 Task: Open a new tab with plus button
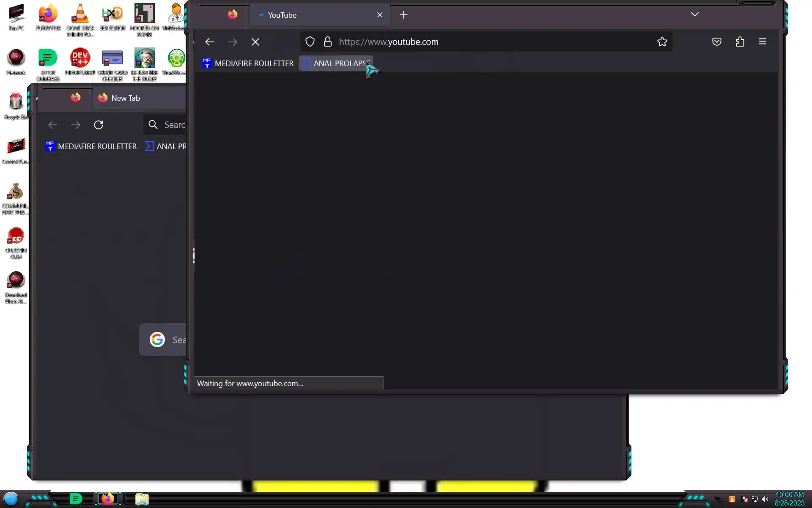(403, 15)
